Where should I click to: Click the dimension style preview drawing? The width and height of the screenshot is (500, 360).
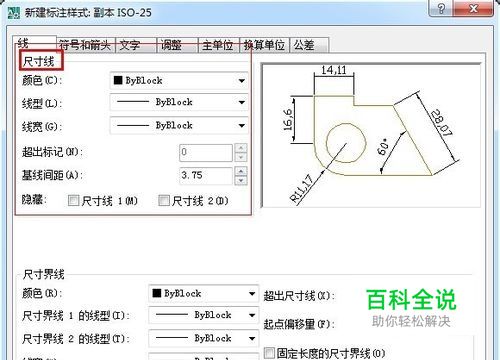[371, 135]
